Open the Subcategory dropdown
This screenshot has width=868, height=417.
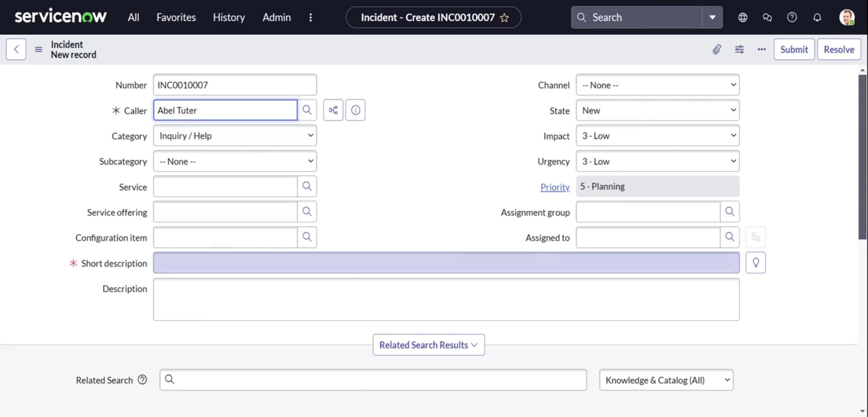235,161
